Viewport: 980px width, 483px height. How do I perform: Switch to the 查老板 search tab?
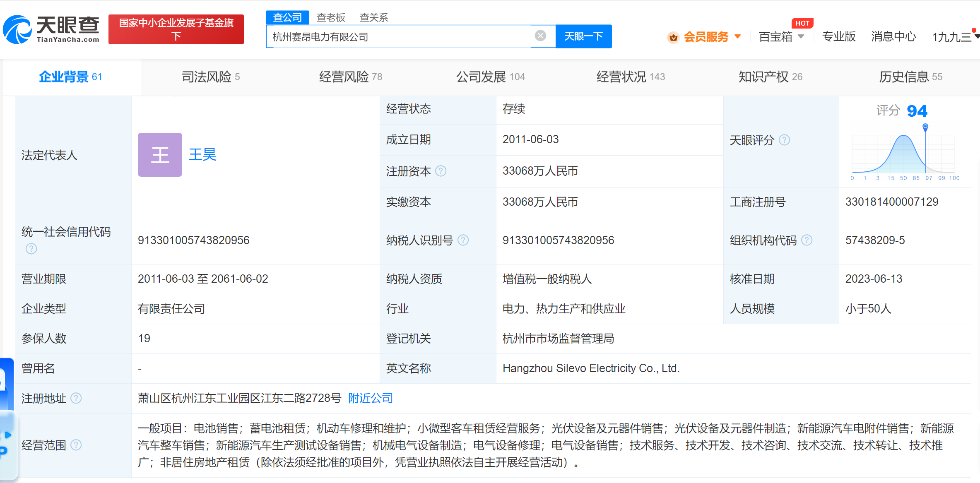331,17
